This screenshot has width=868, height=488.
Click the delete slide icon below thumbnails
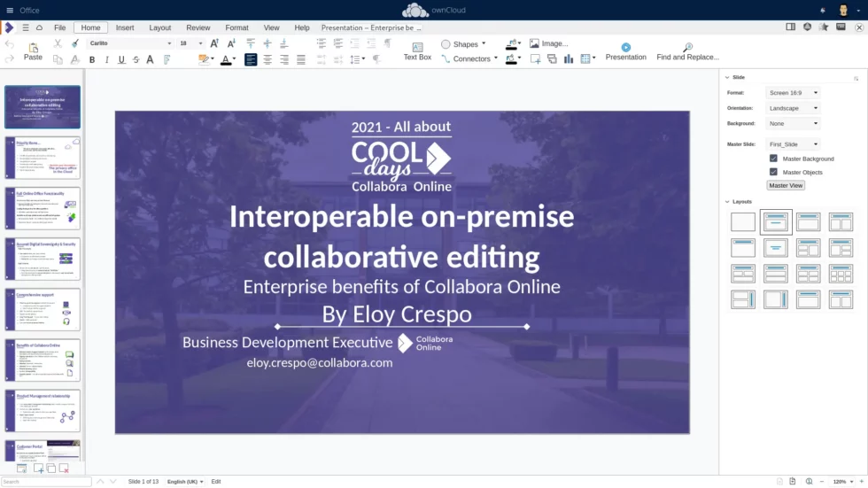(x=64, y=469)
